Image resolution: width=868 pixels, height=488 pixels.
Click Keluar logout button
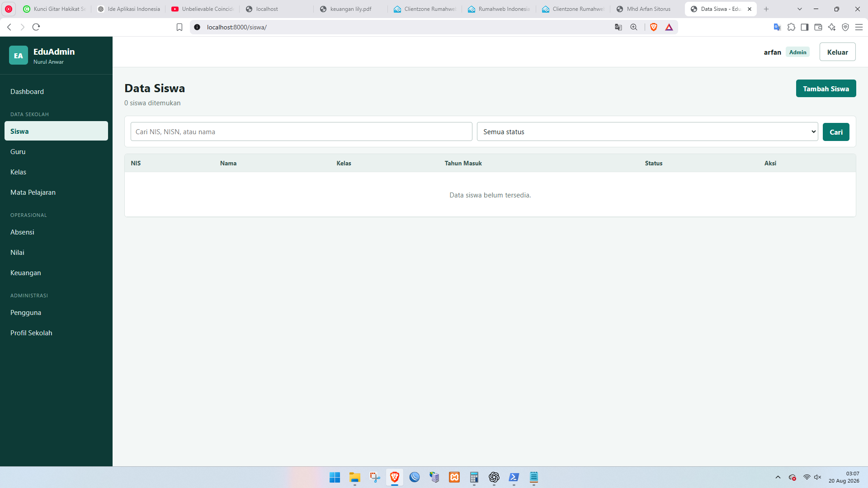(x=837, y=52)
